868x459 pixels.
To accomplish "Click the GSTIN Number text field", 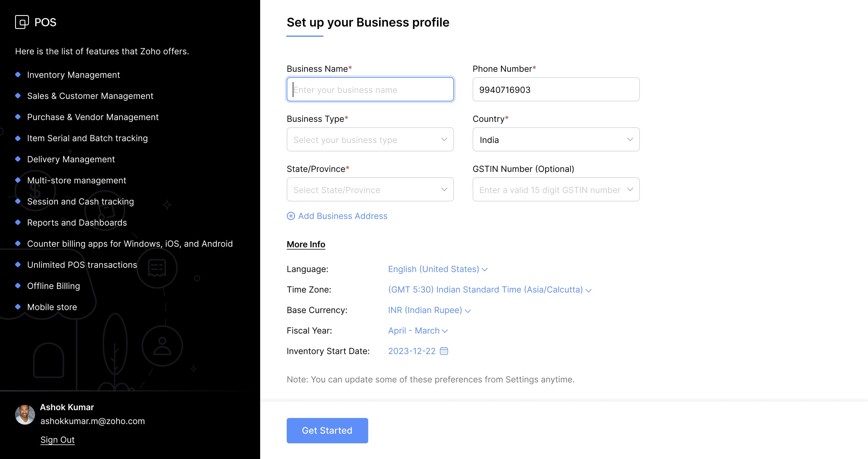I will (x=549, y=190).
